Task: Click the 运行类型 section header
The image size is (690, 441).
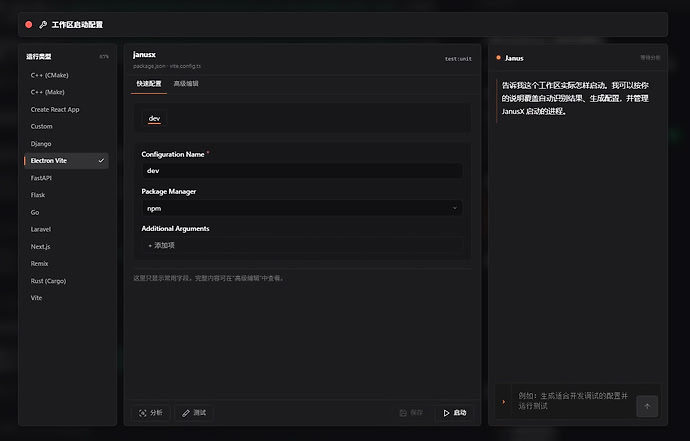Action: [x=39, y=56]
